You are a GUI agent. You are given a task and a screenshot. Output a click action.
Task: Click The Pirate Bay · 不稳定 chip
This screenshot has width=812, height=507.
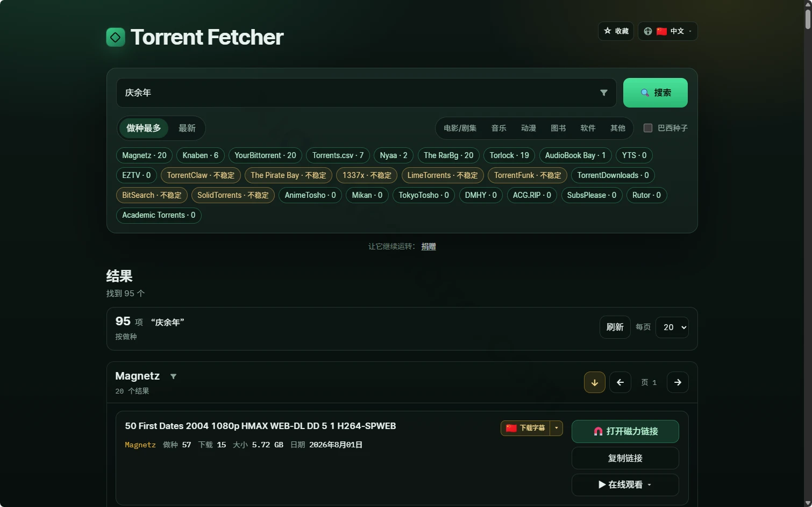point(288,175)
